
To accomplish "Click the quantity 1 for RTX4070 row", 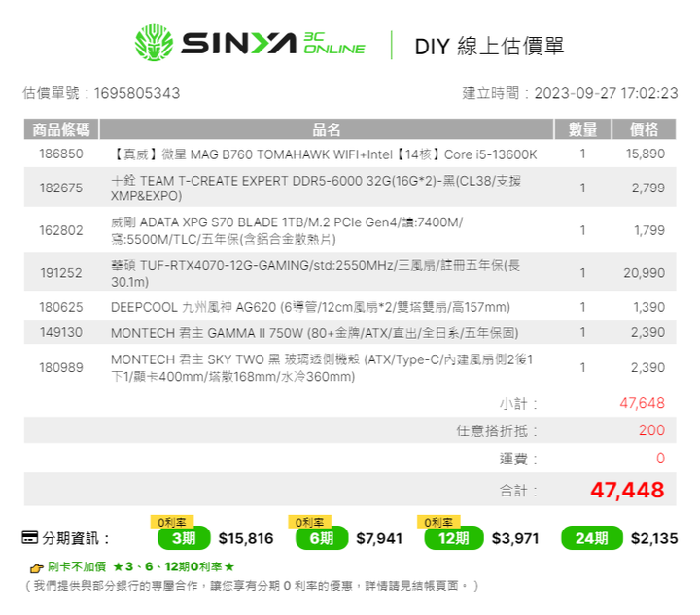I will (582, 273).
